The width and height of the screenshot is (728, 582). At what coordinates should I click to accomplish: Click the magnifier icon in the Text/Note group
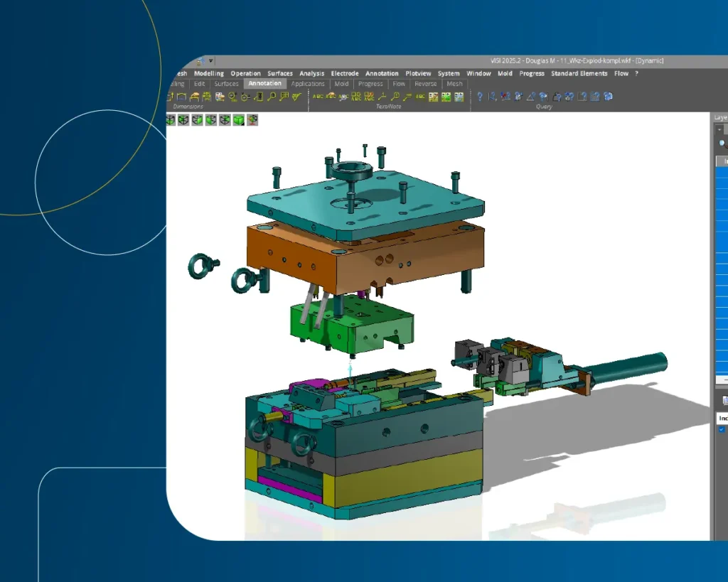(395, 97)
